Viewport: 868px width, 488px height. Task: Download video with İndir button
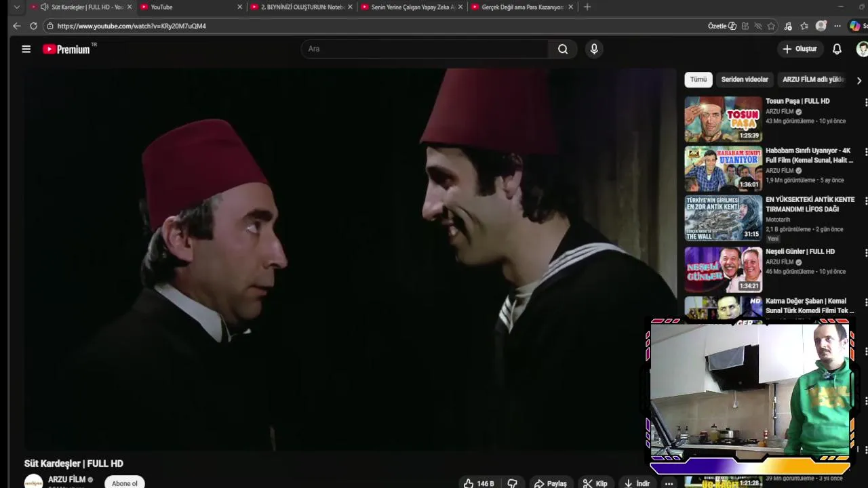[637, 483]
